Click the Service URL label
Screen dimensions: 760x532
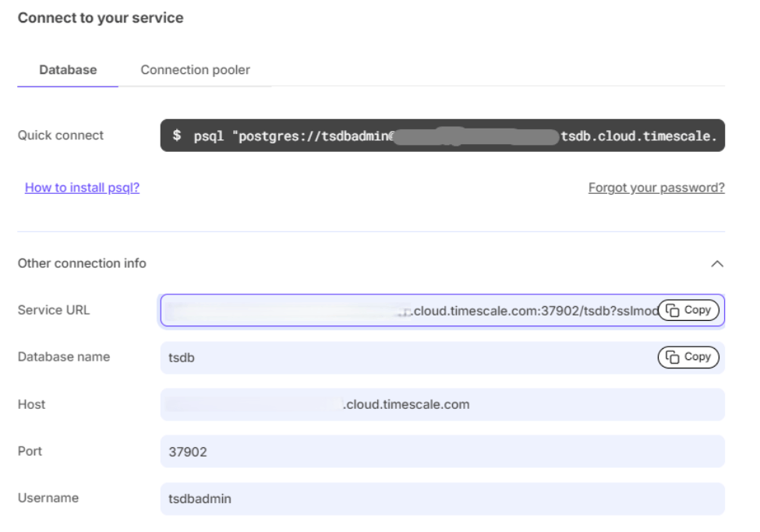click(54, 310)
